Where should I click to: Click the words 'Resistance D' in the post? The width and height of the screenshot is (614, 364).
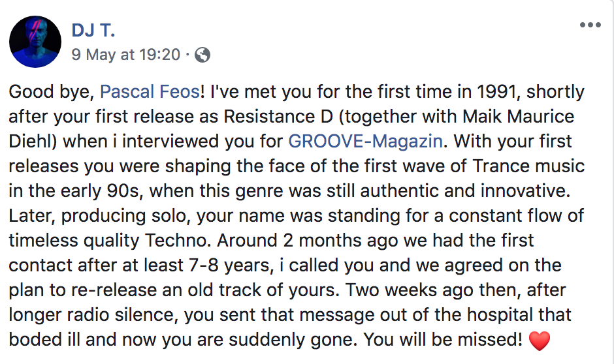278,117
